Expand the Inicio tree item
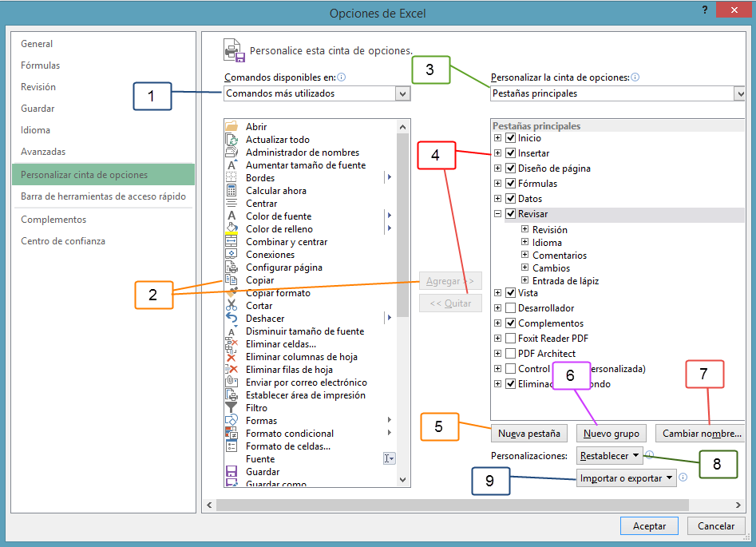Screen dimensions: 756x547 tap(498, 137)
